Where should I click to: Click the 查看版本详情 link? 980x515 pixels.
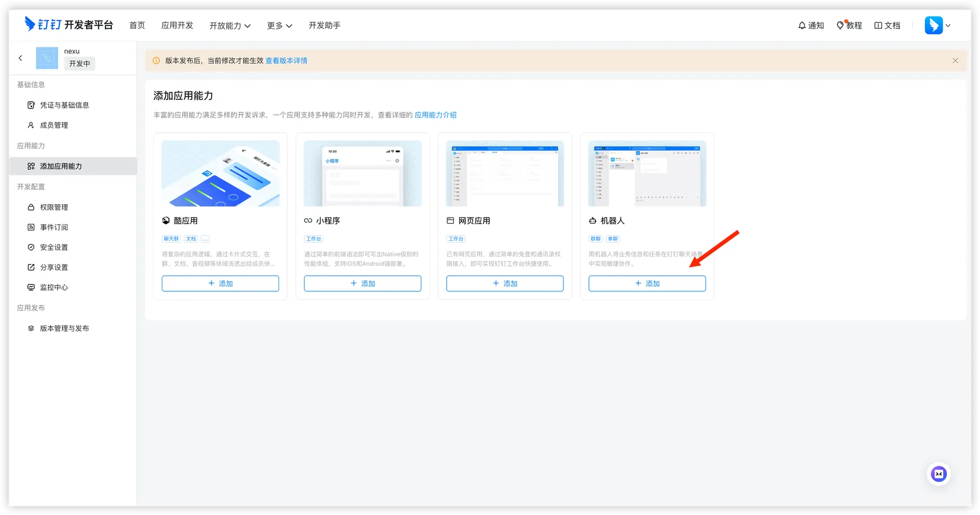[286, 61]
